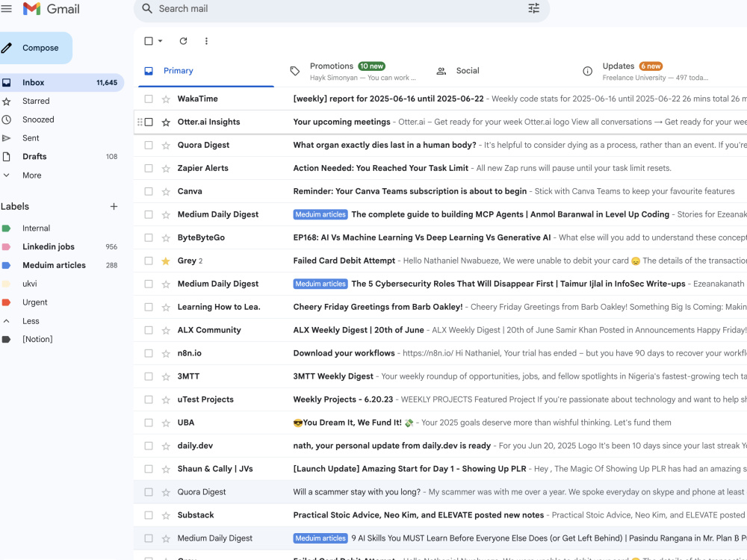Click the Snoozed clock icon
Image resolution: width=747 pixels, height=560 pixels.
point(6,119)
